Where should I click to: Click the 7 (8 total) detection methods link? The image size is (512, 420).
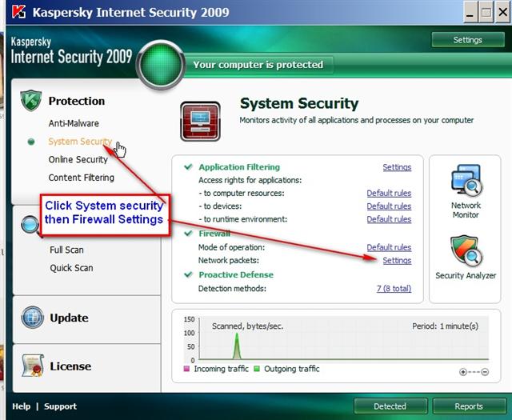394,289
